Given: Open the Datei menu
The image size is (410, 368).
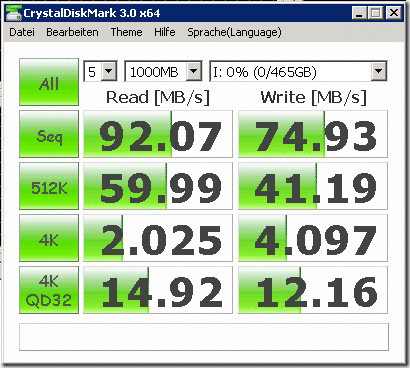Looking at the screenshot, I should 22,32.
